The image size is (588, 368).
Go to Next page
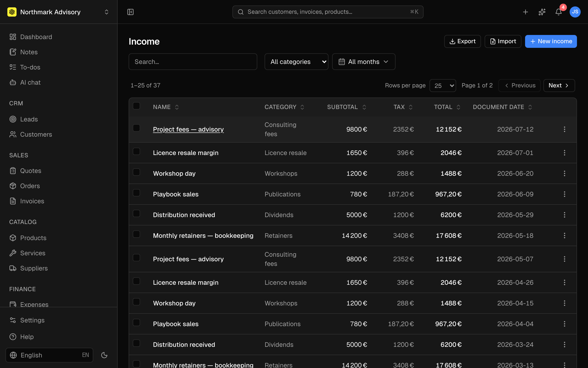click(x=559, y=85)
